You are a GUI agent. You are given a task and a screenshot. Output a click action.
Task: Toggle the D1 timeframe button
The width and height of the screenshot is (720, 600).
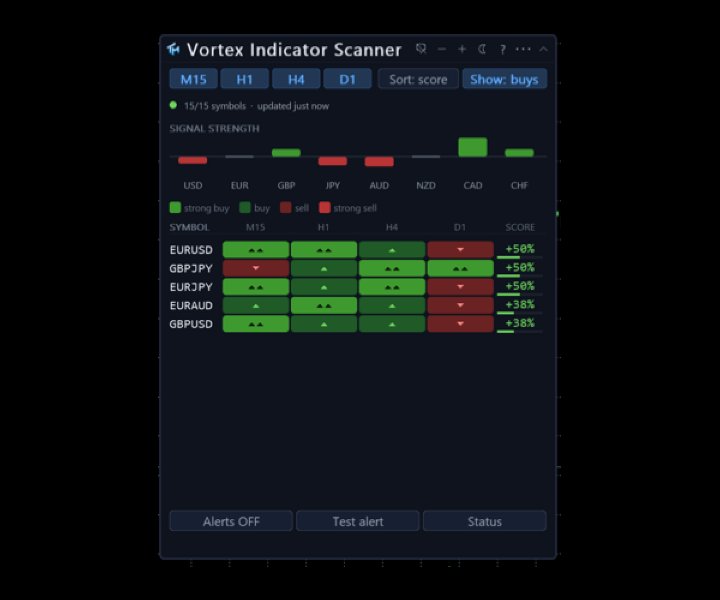click(x=348, y=79)
